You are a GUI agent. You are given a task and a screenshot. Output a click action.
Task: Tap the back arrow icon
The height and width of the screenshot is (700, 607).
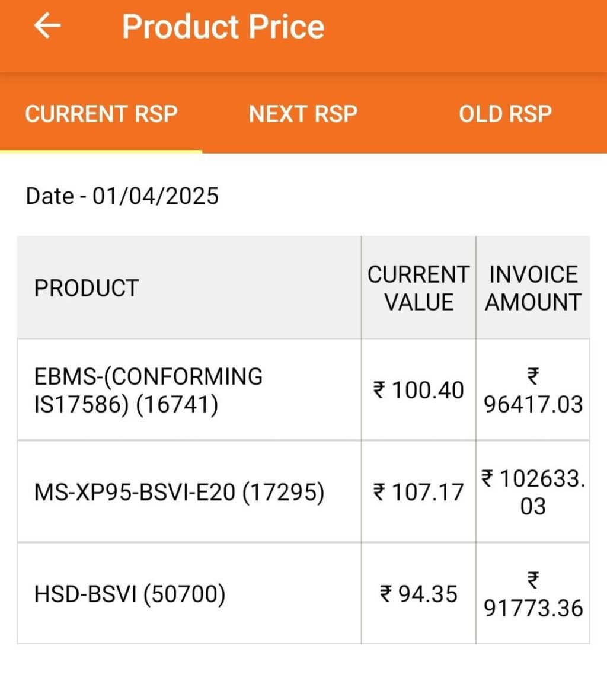[x=47, y=25]
